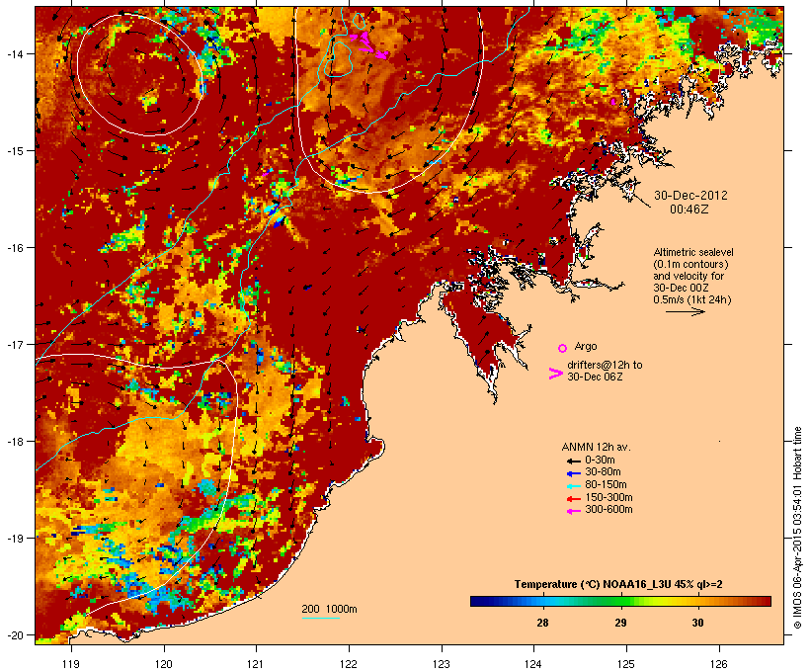The image size is (810, 672).
Task: Click the '30-Dec 06Z' drifter legend line
Action: click(x=595, y=377)
